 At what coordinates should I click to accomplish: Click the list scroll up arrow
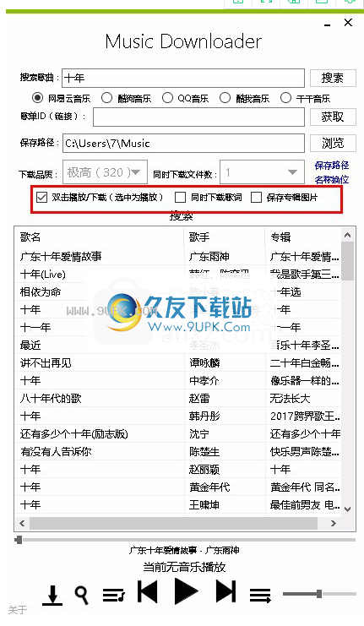click(348, 235)
